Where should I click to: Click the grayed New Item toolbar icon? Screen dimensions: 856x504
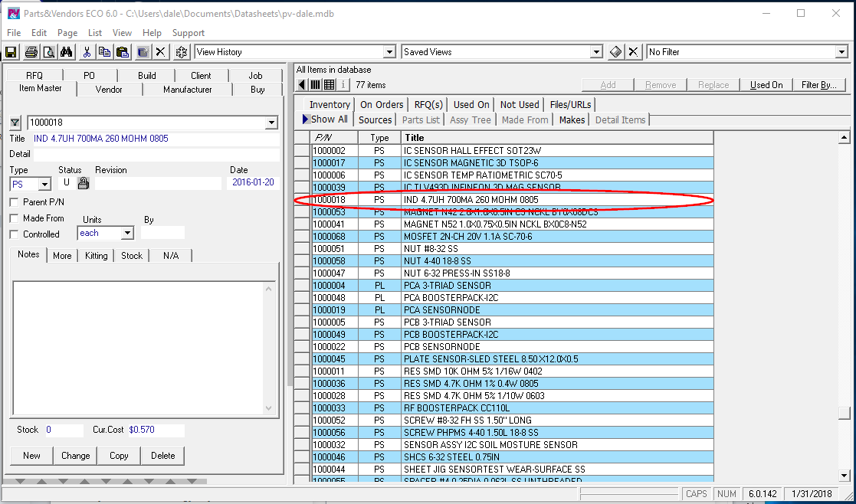pos(143,52)
